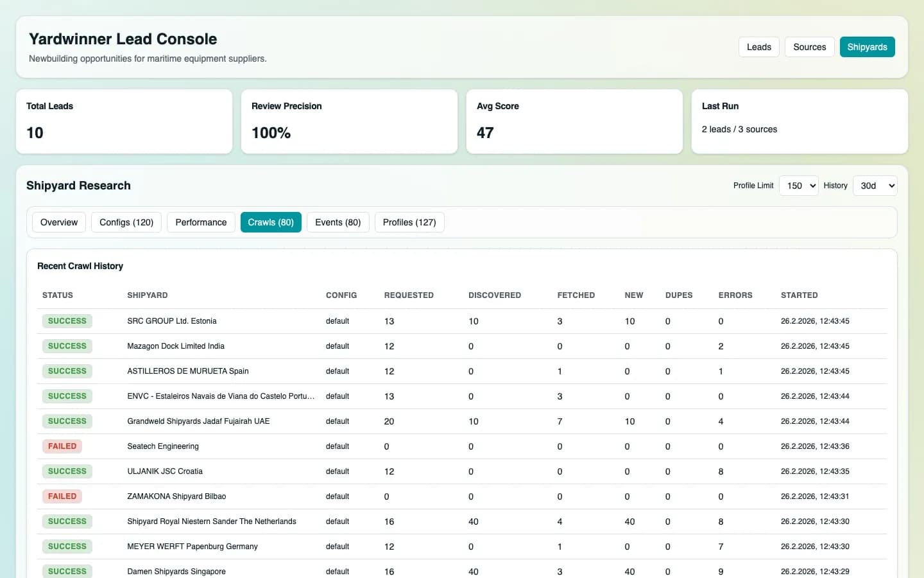This screenshot has height=578, width=924.
Task: Click the Review Precision stat card
Action: [x=349, y=121]
